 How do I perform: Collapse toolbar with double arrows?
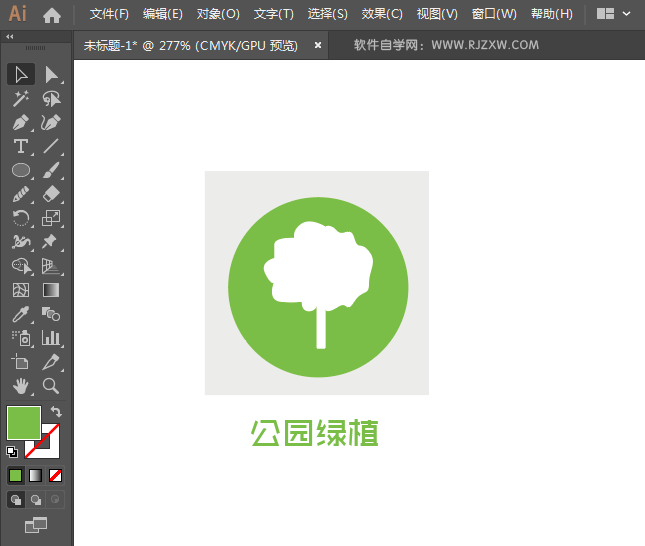[10, 37]
